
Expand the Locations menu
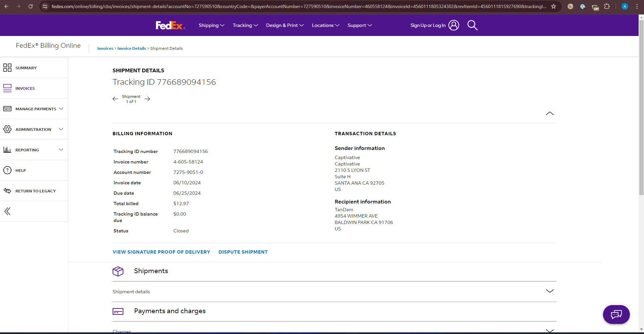(x=326, y=25)
